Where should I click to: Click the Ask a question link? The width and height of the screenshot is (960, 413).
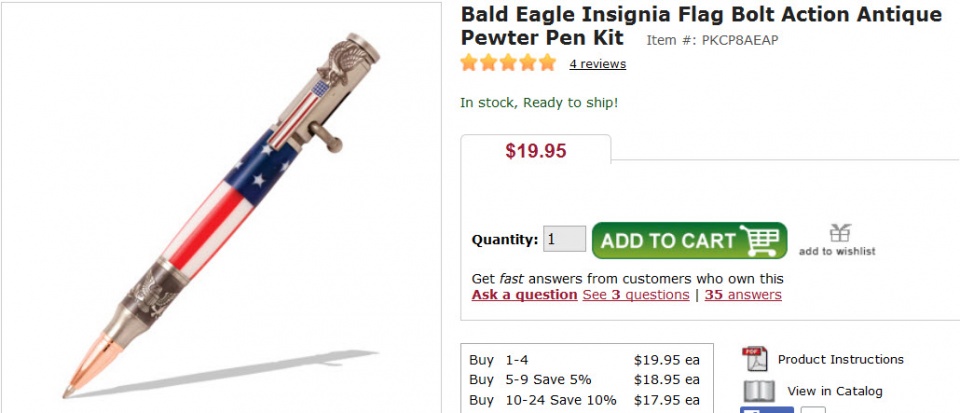click(x=524, y=295)
